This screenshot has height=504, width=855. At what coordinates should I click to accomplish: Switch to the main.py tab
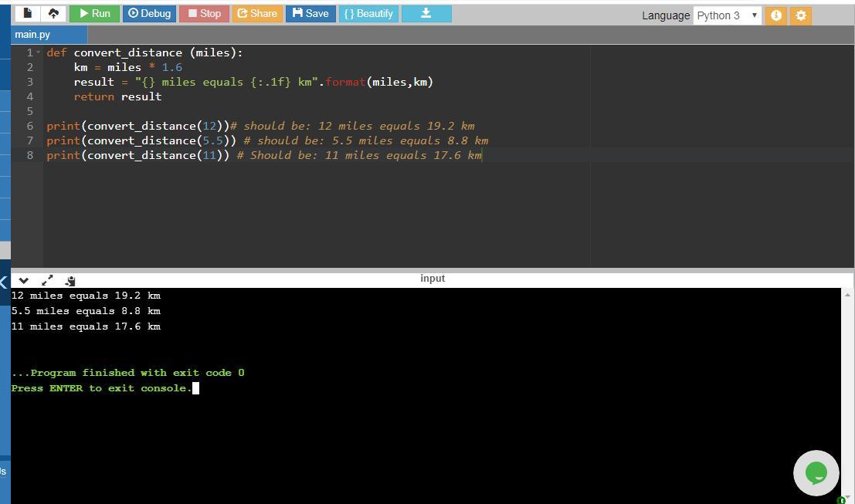[x=32, y=35]
